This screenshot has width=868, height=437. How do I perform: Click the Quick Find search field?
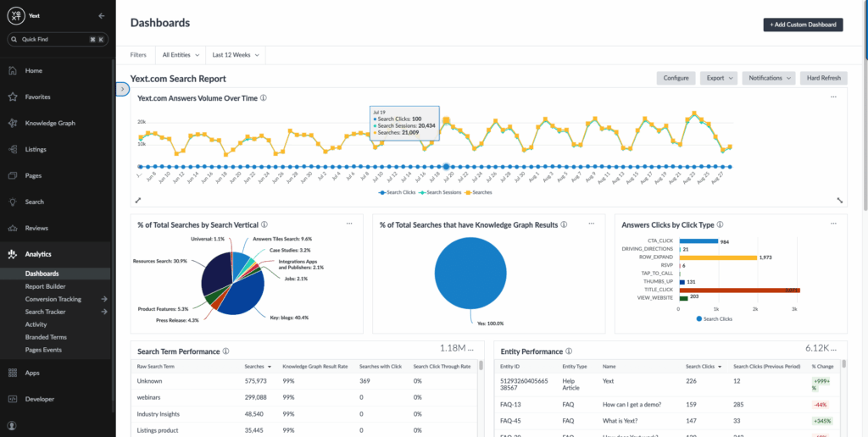coord(58,40)
